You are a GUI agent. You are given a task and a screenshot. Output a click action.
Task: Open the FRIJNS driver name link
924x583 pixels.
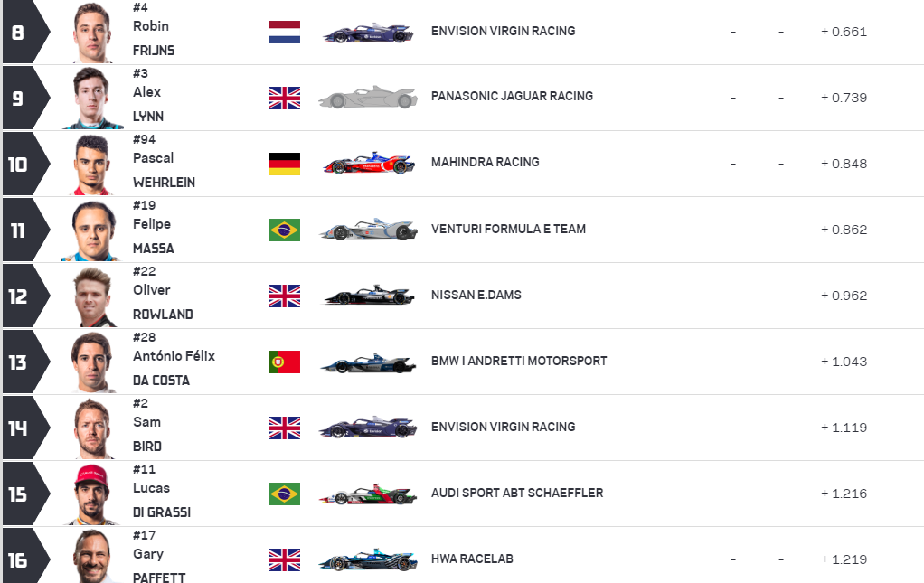click(154, 51)
